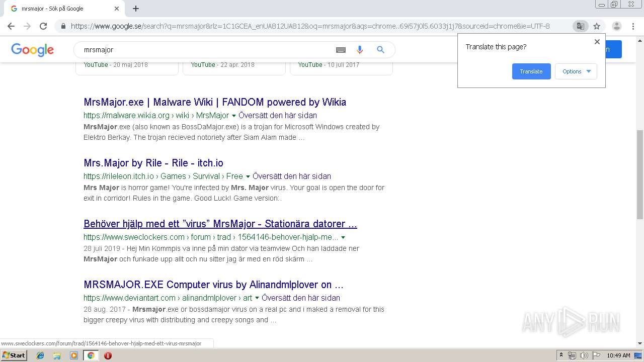The image size is (644, 362).
Task: Reload the Google search page
Action: click(43, 26)
